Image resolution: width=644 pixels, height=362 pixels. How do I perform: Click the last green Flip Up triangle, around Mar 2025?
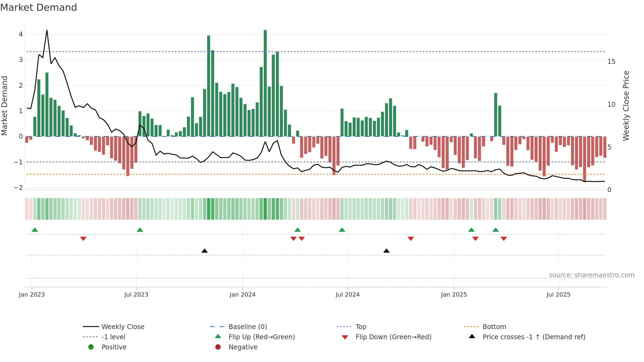pyautogui.click(x=496, y=230)
